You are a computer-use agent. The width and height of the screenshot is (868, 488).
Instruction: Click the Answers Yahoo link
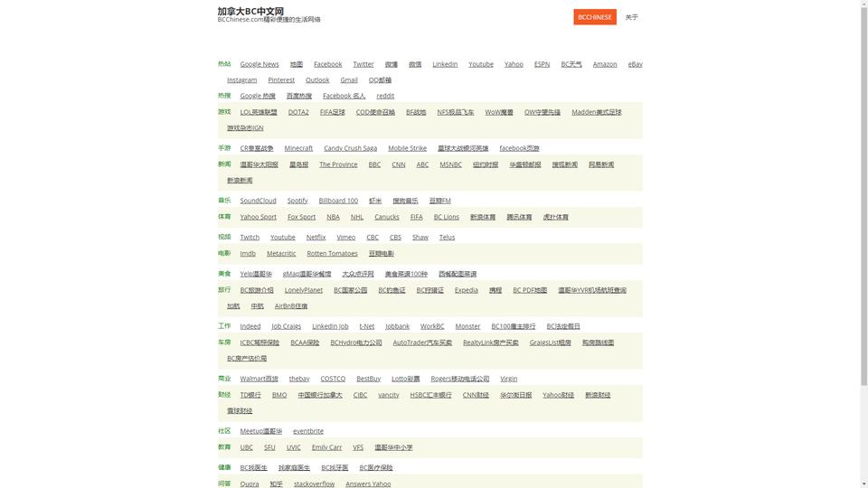(368, 484)
